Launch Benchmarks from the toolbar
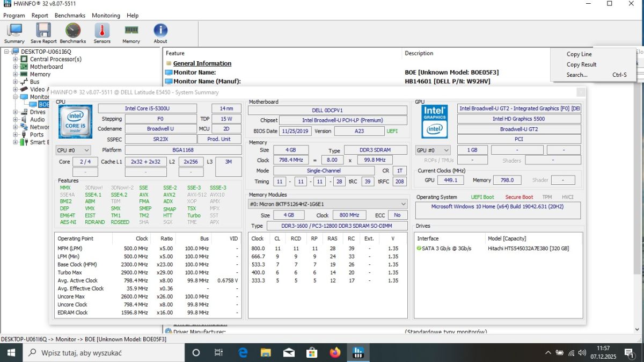644x362 pixels. pyautogui.click(x=73, y=33)
